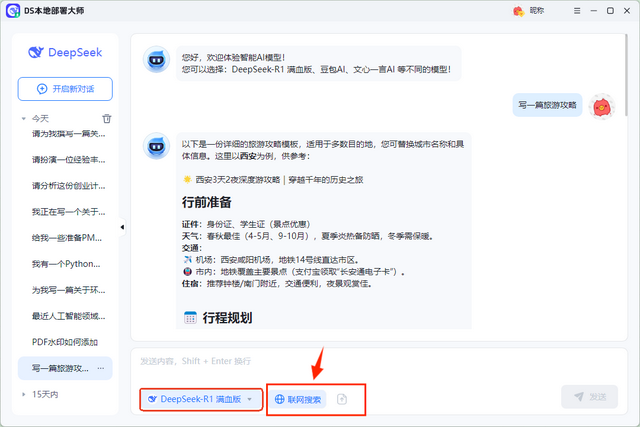
Task: Maximize the application window
Action: [610, 11]
